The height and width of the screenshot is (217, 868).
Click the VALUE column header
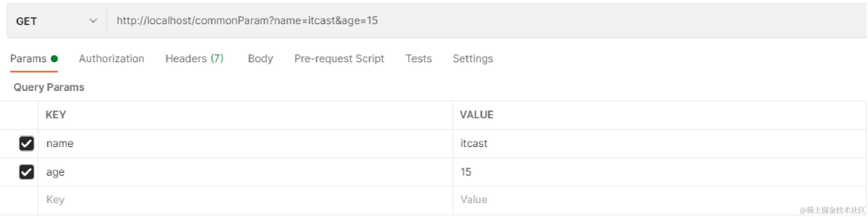pos(476,115)
